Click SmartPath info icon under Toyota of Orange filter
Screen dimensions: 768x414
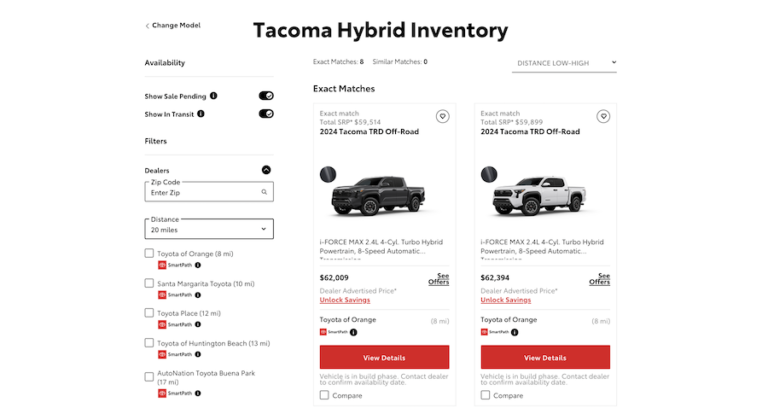tap(198, 265)
